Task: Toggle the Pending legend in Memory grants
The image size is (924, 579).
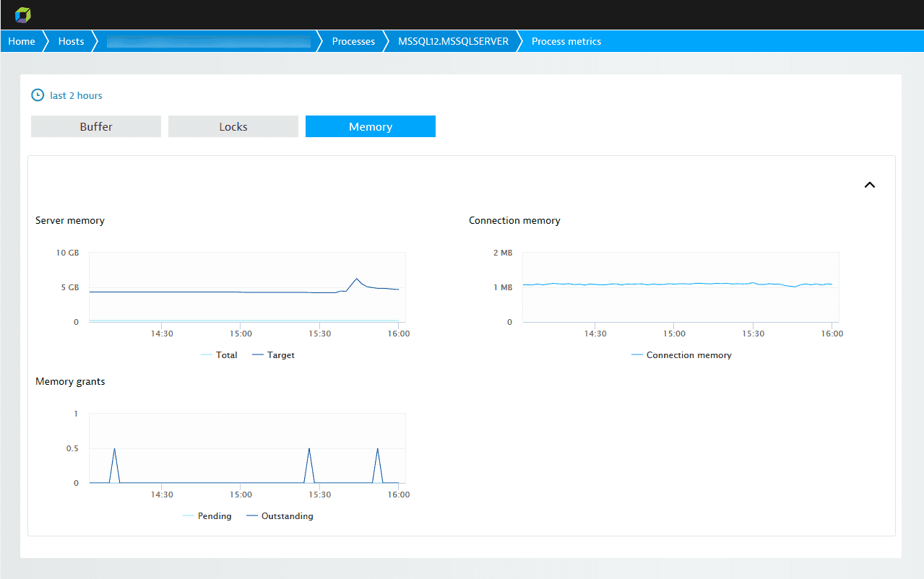Action: (207, 516)
